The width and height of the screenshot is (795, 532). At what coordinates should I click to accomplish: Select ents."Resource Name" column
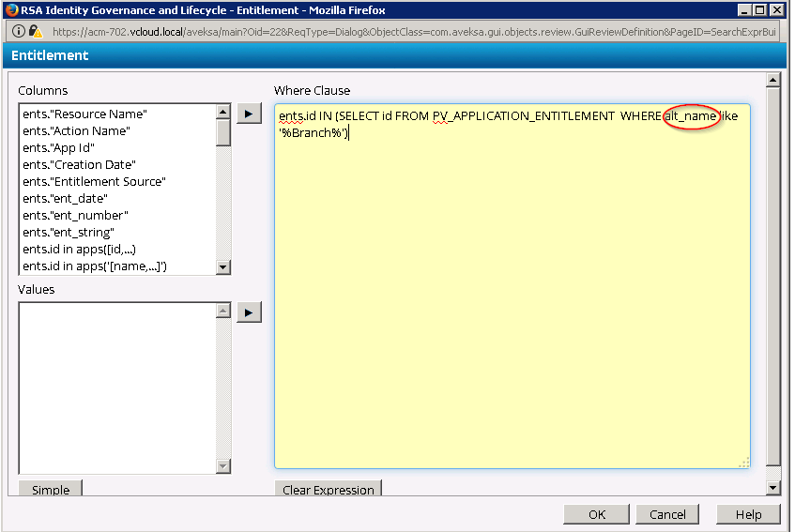85,114
